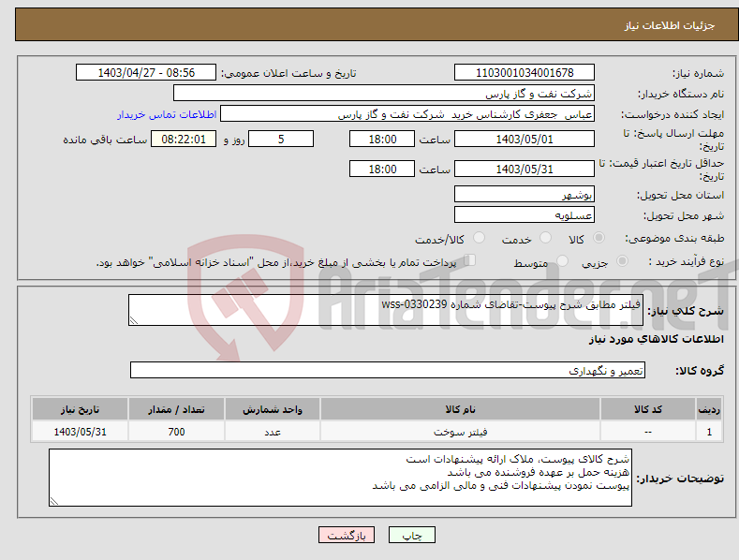Click the اطلاعات کالاهای مورد نیاز heading
739x560 pixels.
coord(656,339)
